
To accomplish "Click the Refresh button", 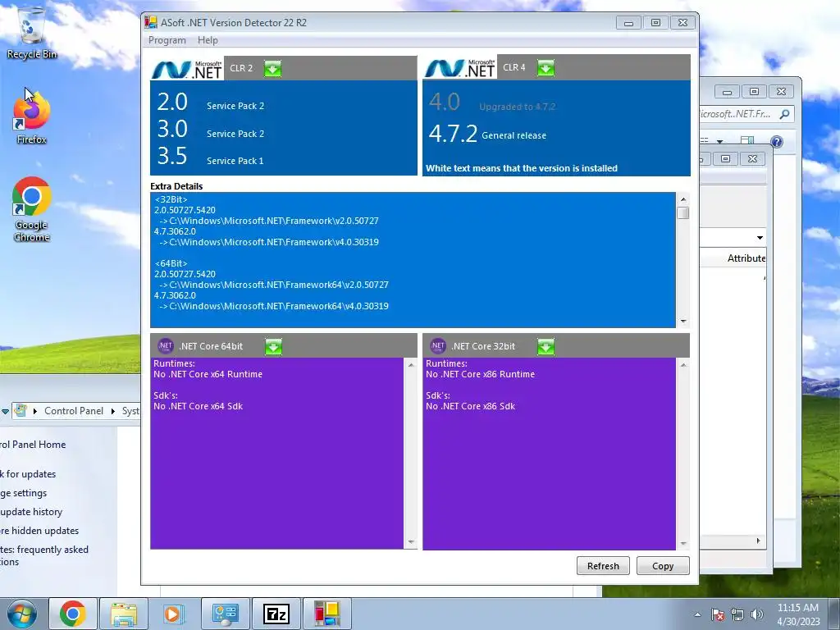I will (603, 566).
